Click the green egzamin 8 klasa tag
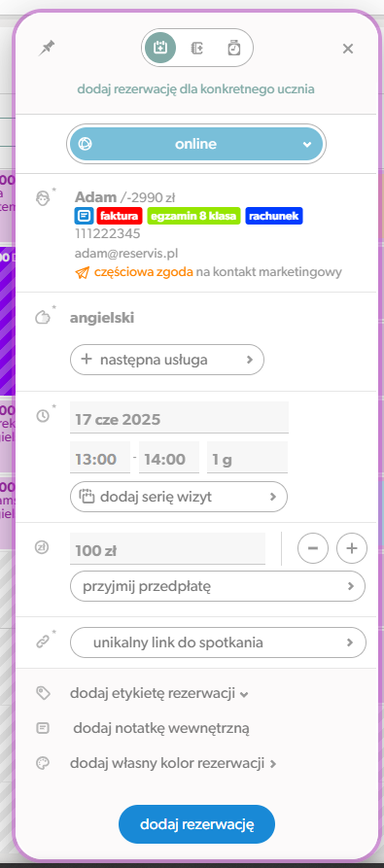The image size is (384, 868). [193, 216]
